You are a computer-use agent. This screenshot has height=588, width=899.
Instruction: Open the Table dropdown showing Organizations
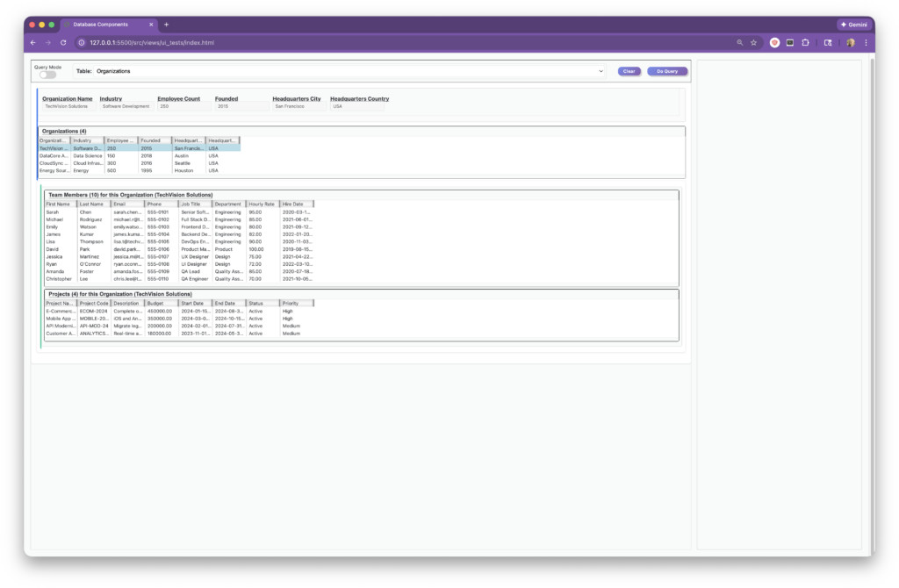pyautogui.click(x=349, y=70)
